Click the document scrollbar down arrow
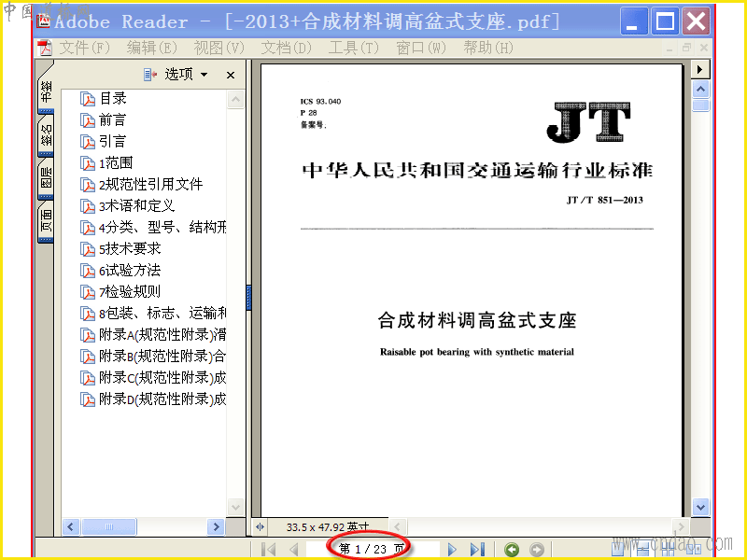The height and width of the screenshot is (560, 747). 700,507
